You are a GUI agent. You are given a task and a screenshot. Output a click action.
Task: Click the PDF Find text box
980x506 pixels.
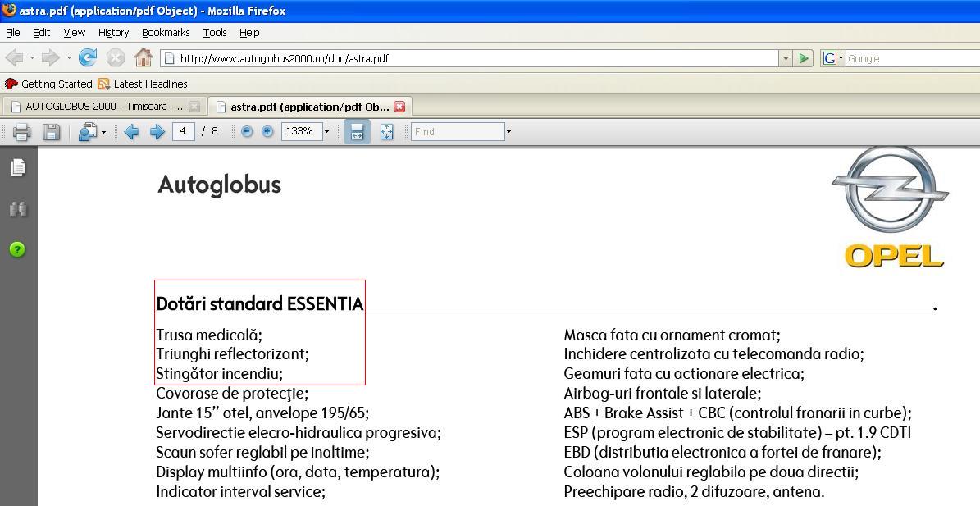coord(458,131)
